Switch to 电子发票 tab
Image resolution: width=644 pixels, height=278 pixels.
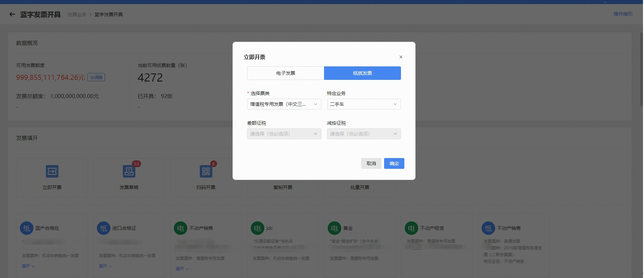click(x=286, y=73)
